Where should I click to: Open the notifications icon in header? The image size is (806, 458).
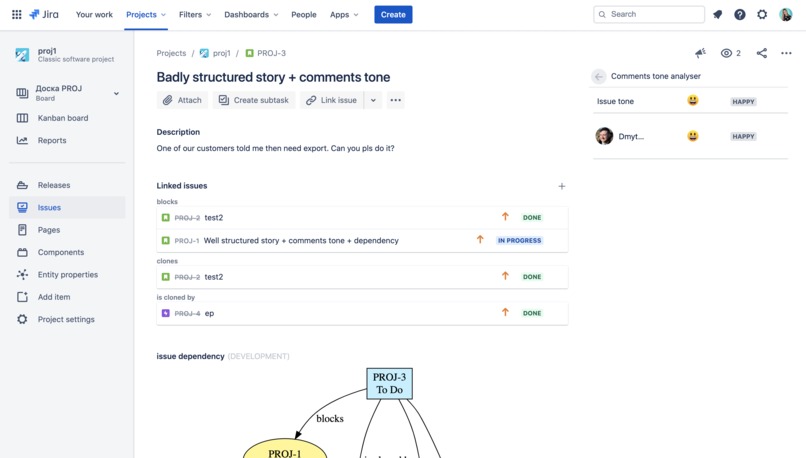click(718, 14)
